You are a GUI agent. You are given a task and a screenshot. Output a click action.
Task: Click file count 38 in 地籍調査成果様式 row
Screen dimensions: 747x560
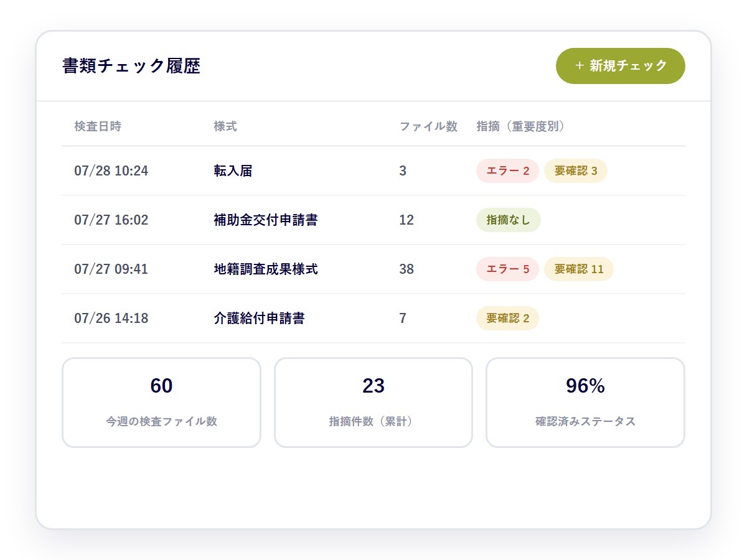coord(406,269)
